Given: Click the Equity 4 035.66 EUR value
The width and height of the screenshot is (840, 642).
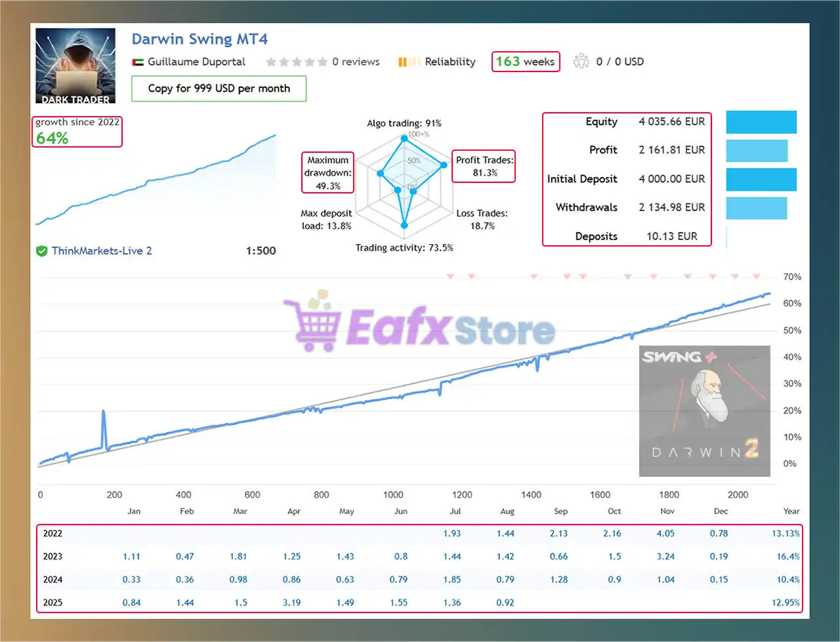Looking at the screenshot, I should (672, 122).
